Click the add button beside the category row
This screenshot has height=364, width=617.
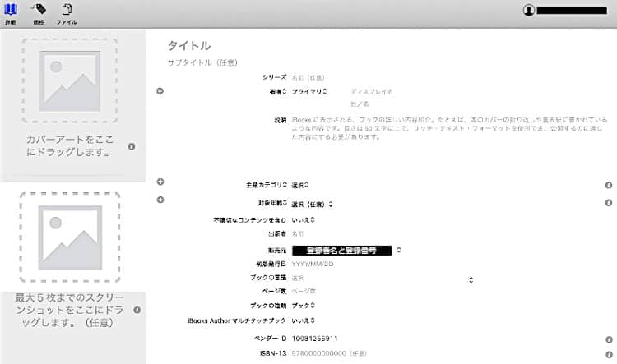point(160,182)
